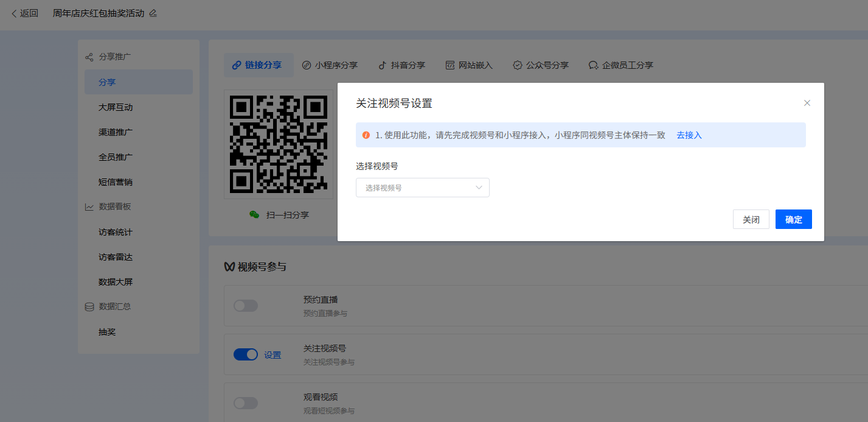Click the edit pencil icon beside activity title
This screenshot has width=868, height=422.
153,13
